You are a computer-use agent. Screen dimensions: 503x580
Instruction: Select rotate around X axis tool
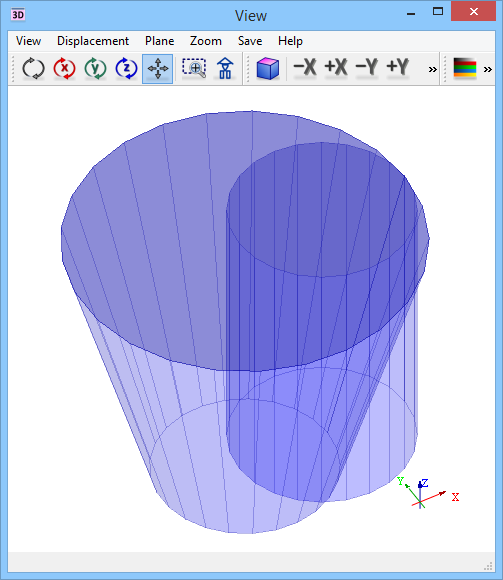(x=64, y=68)
